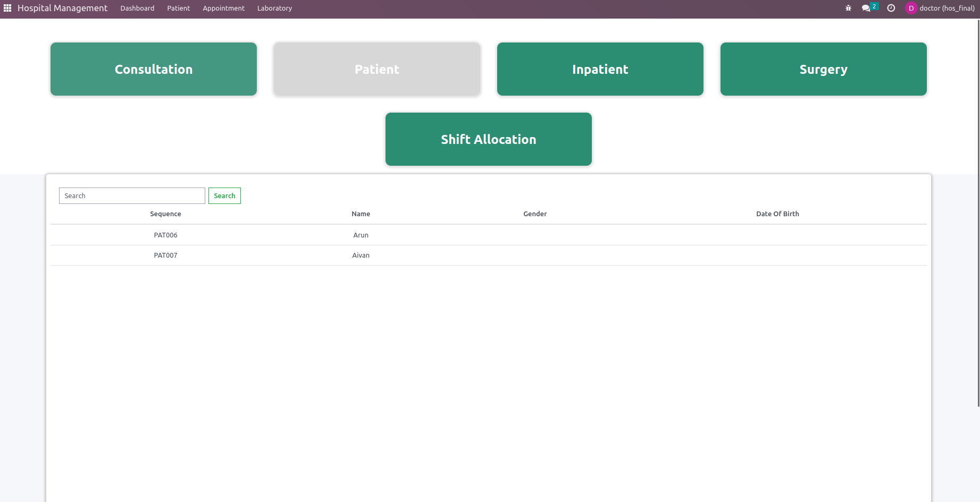This screenshot has height=502, width=980.
Task: Select the Patient card
Action: (x=377, y=69)
